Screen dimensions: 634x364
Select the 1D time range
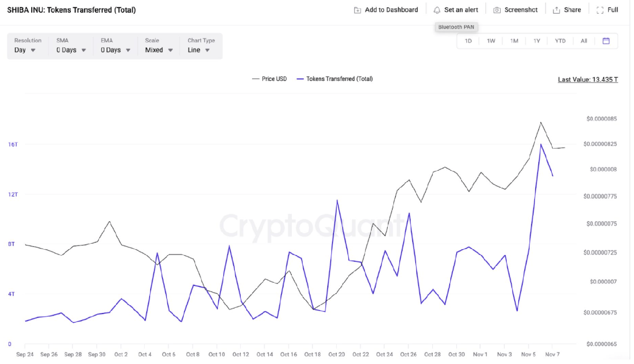[x=468, y=41]
